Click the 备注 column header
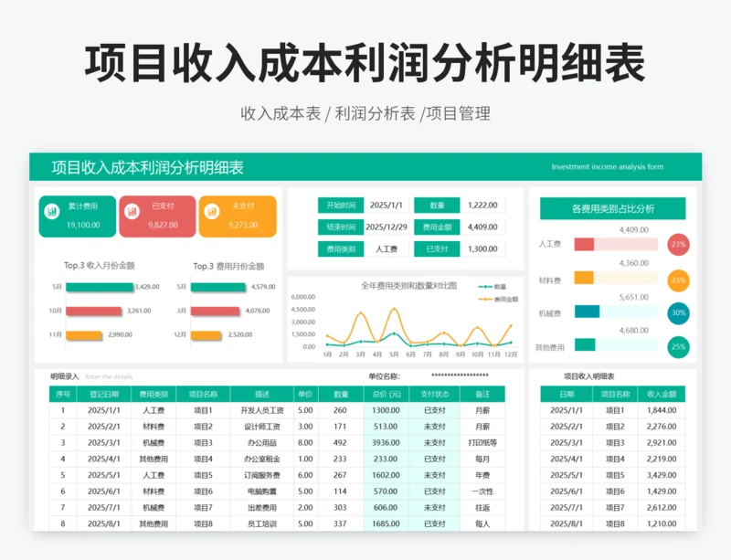Screen dimensions: 731x560 tap(482, 395)
